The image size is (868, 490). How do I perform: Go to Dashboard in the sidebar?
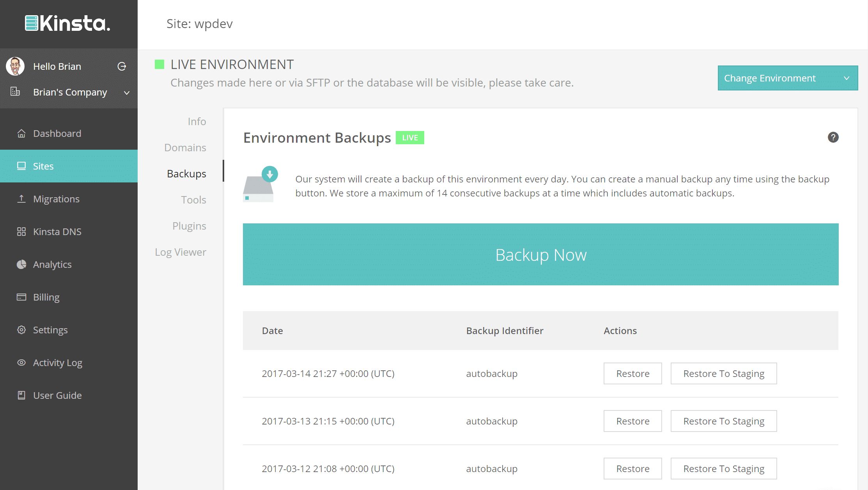(69, 133)
